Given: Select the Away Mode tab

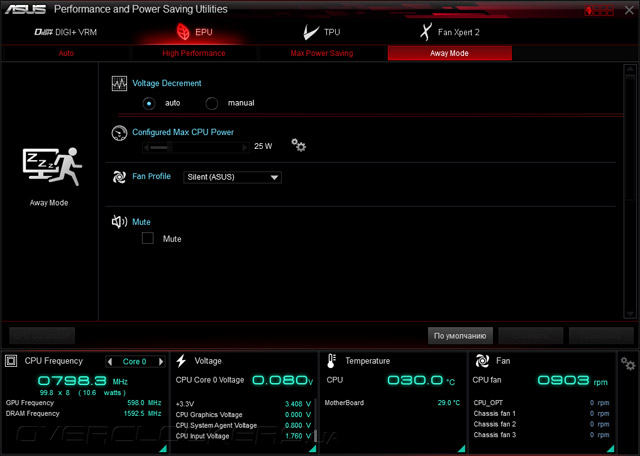Looking at the screenshot, I should point(449,53).
